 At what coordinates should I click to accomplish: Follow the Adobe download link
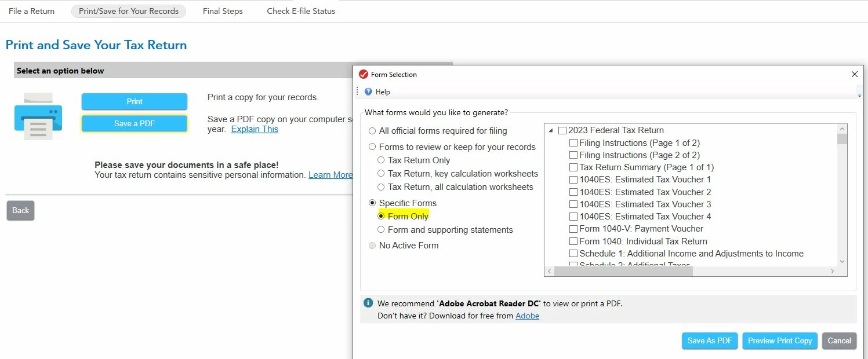pyautogui.click(x=527, y=316)
